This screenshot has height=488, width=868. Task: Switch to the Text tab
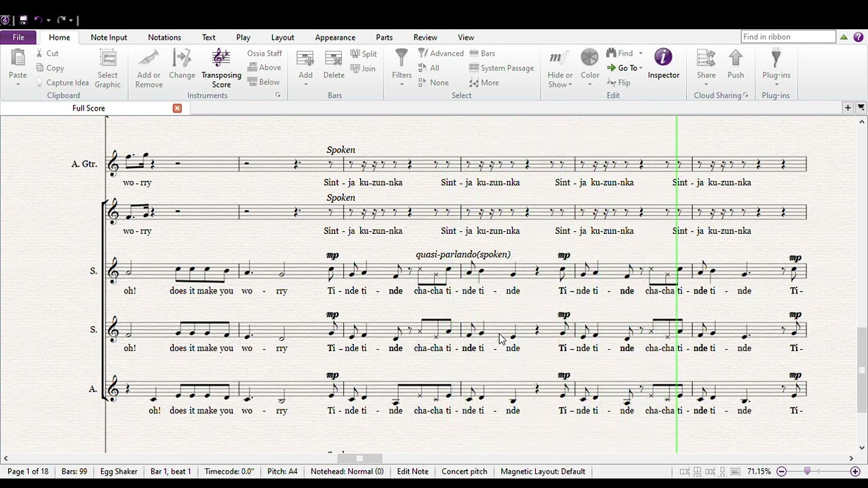pyautogui.click(x=209, y=37)
